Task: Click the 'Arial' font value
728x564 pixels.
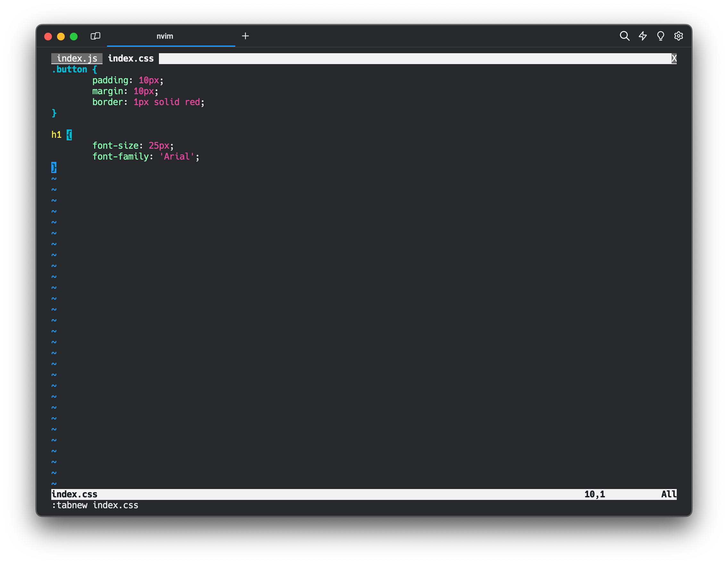Action: point(177,157)
